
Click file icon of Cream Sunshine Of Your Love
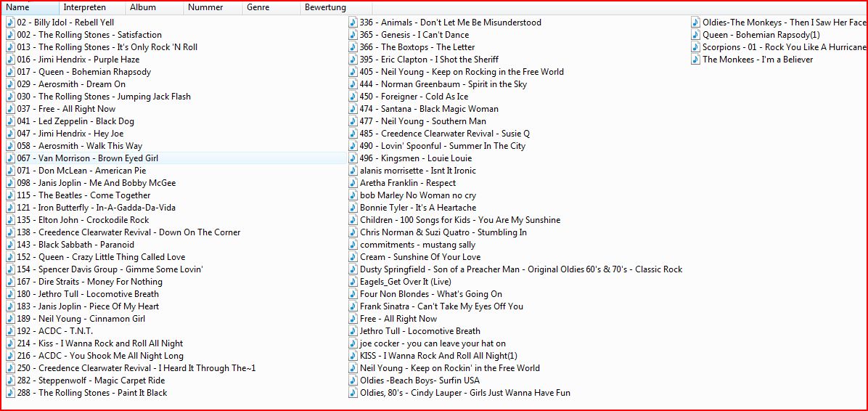coord(353,257)
